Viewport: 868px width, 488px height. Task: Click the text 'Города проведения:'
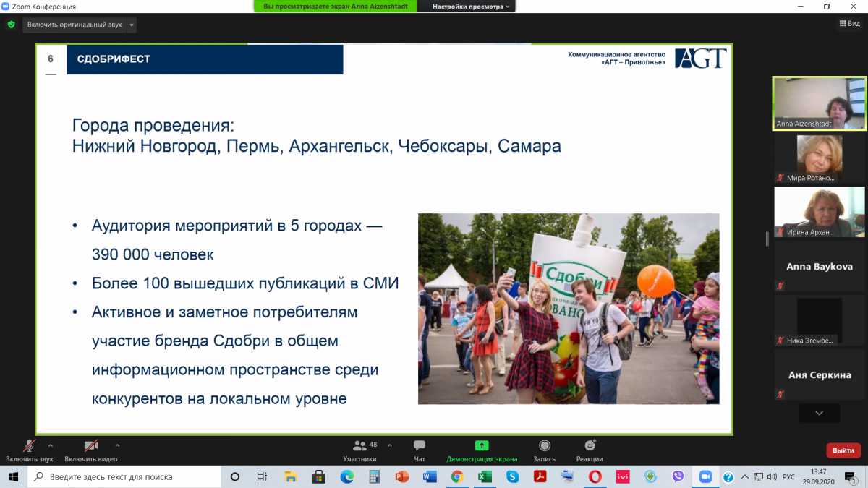point(153,124)
